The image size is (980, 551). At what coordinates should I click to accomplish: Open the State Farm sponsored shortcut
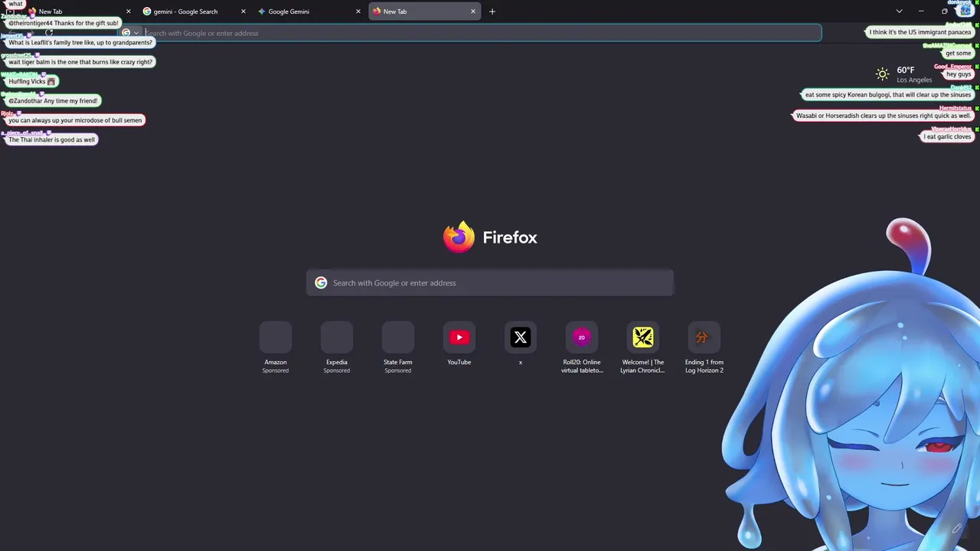[398, 348]
